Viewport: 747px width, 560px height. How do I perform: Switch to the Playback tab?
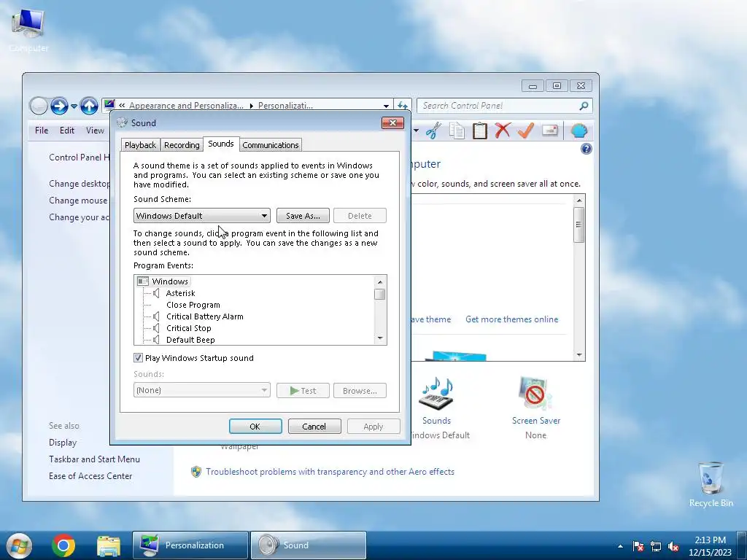[x=140, y=145]
